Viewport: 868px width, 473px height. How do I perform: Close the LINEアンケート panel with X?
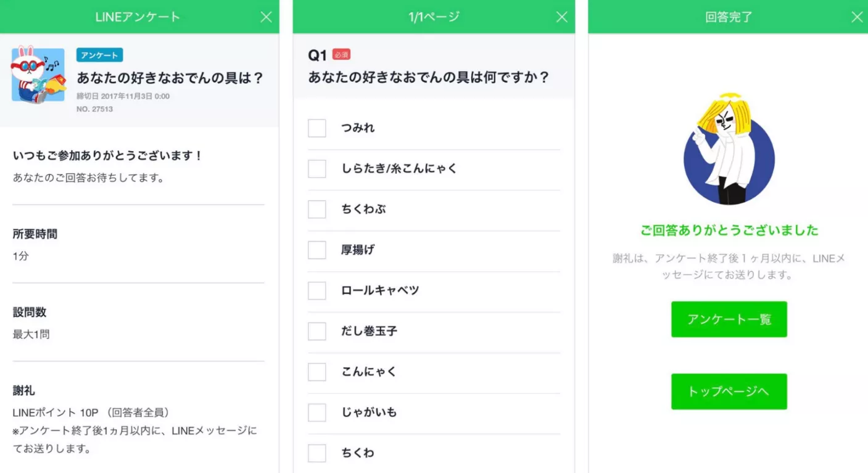266,17
